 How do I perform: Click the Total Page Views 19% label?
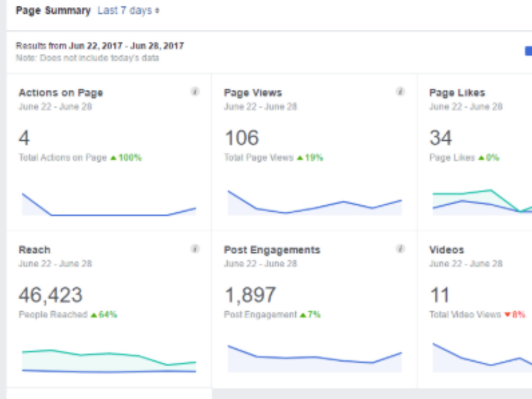coord(273,158)
